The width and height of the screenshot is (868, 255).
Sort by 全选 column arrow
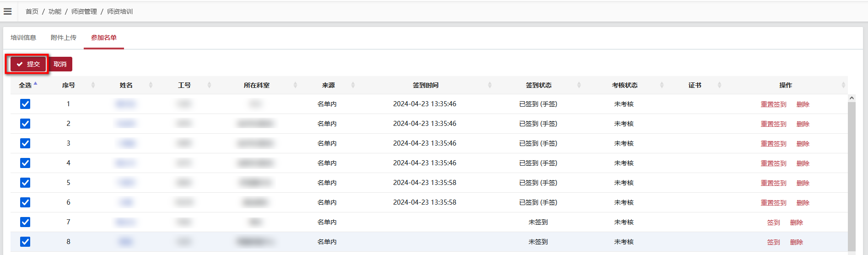[x=36, y=83]
